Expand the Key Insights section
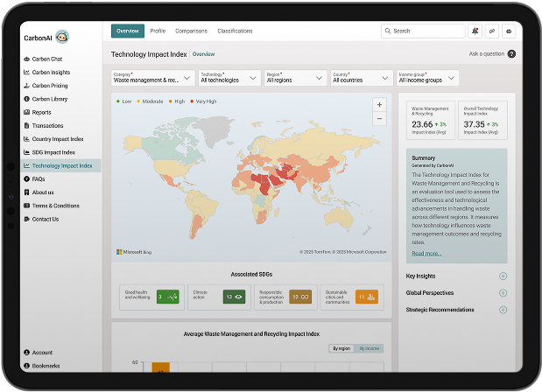542x392 pixels. tap(503, 276)
